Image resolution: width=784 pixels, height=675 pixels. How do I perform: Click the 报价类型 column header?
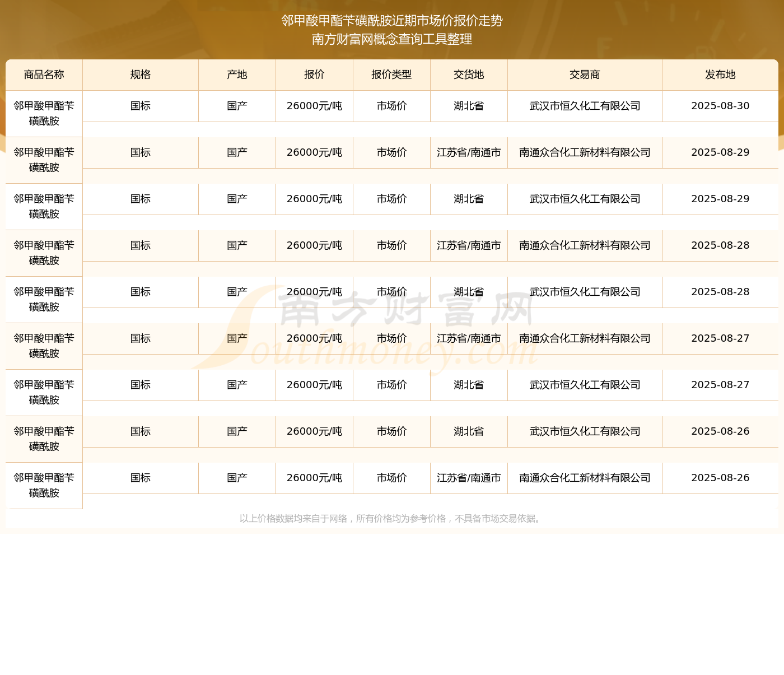click(x=391, y=75)
